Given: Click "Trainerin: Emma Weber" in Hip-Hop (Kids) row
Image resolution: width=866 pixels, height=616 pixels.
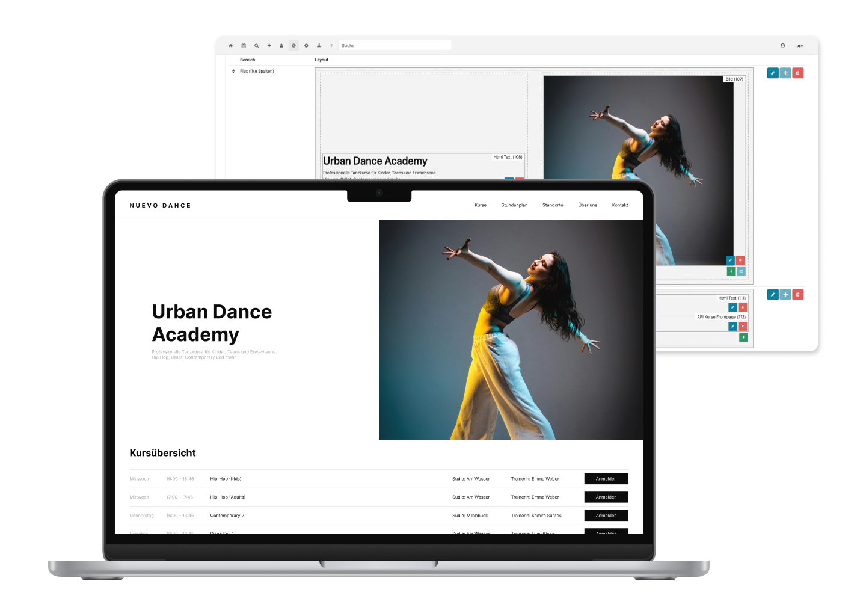Looking at the screenshot, I should pyautogui.click(x=535, y=479).
